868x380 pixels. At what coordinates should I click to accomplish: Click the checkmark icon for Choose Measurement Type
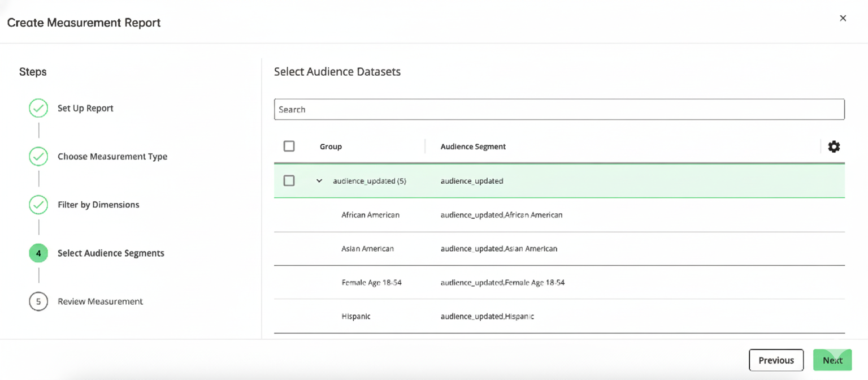(x=38, y=156)
